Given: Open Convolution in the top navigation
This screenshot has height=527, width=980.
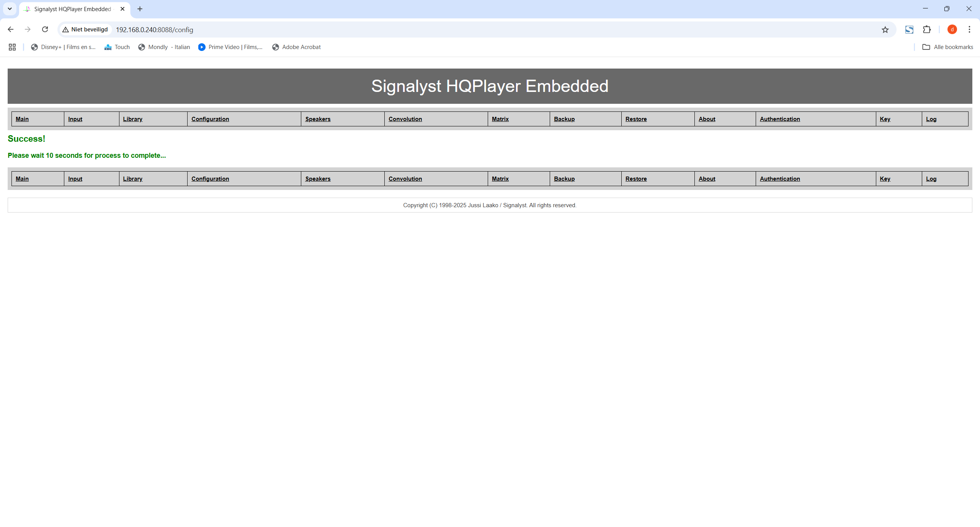Looking at the screenshot, I should (405, 119).
